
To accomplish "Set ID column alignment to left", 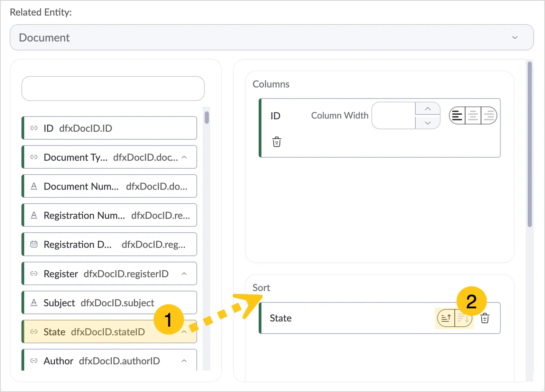I will click(x=457, y=115).
